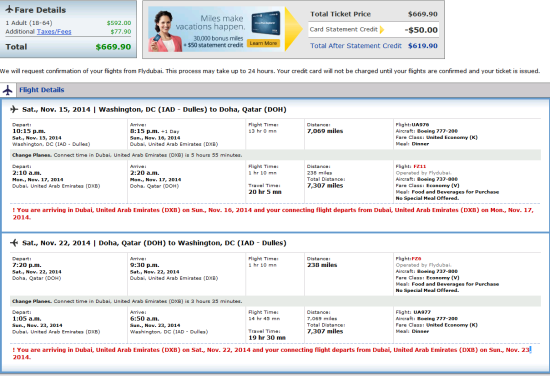Click the Learn More button in the ad

click(x=263, y=43)
